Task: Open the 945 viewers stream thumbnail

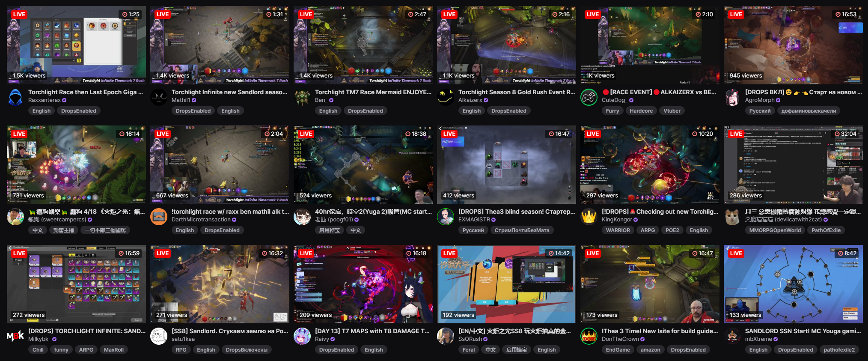Action: [x=793, y=45]
